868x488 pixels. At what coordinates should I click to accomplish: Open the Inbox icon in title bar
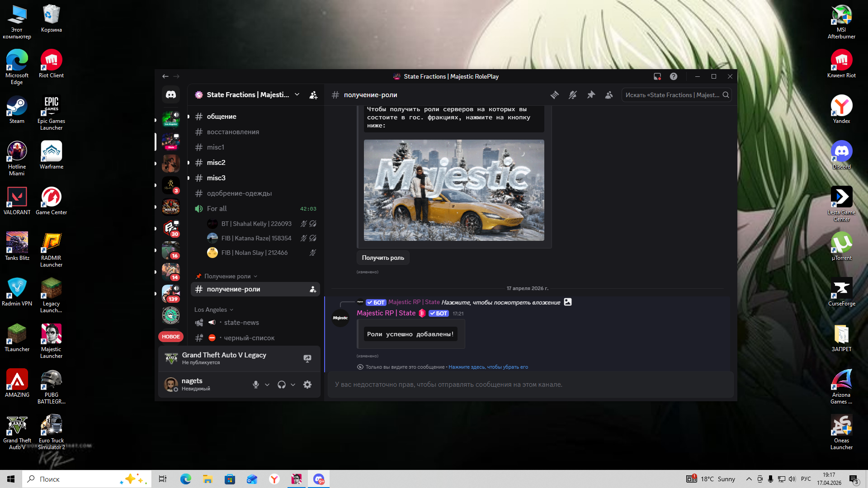pos(657,76)
